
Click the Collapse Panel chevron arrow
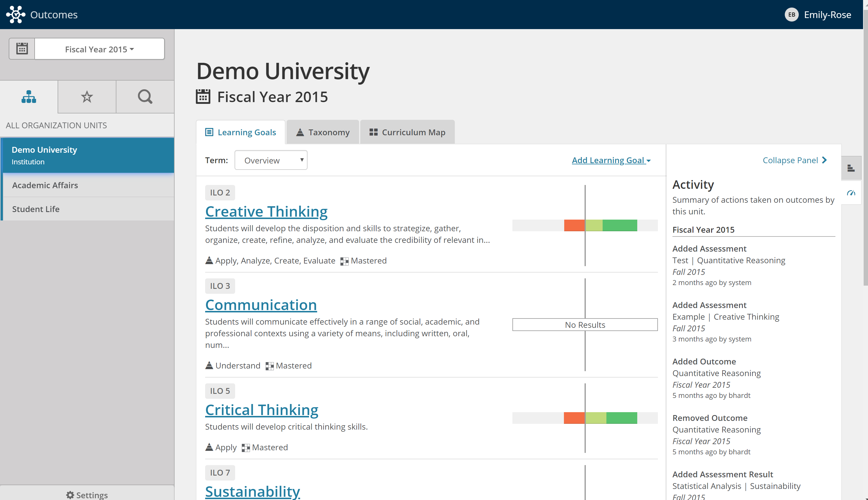(x=824, y=160)
